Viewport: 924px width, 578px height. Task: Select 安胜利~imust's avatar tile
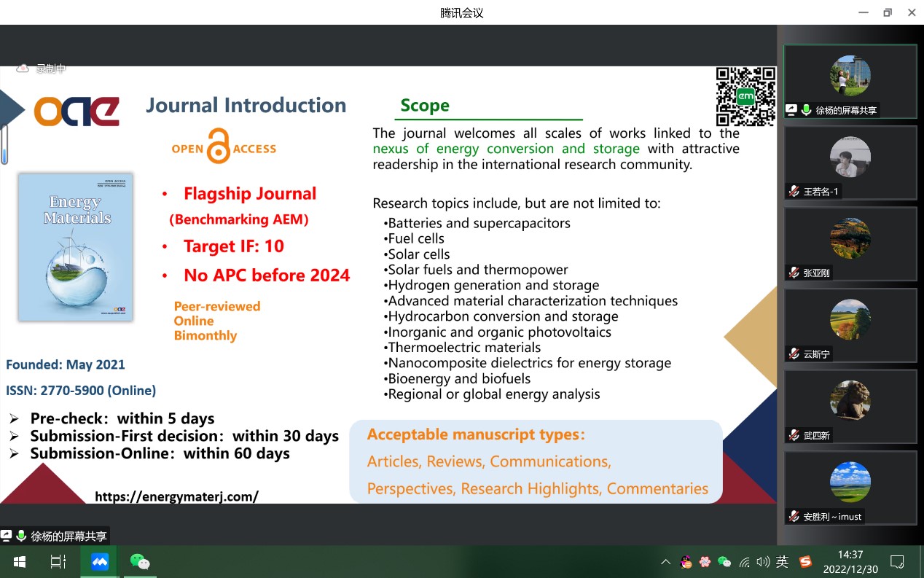850,487
